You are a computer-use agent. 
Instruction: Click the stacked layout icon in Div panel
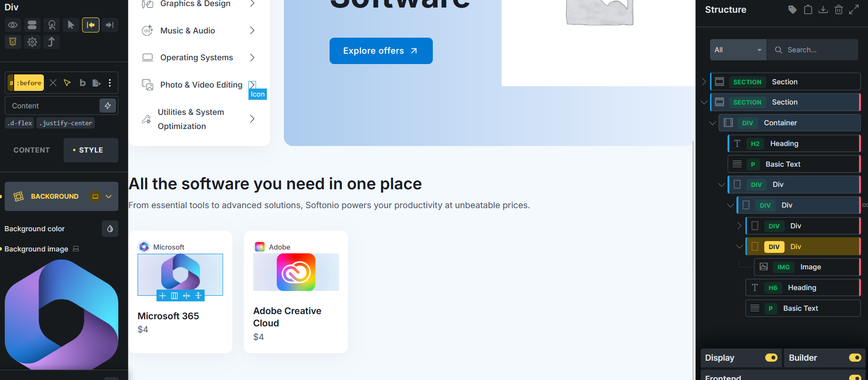point(32,25)
